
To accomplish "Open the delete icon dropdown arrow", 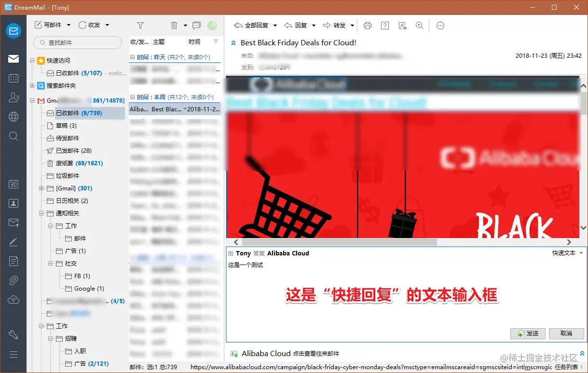I will 186,25.
